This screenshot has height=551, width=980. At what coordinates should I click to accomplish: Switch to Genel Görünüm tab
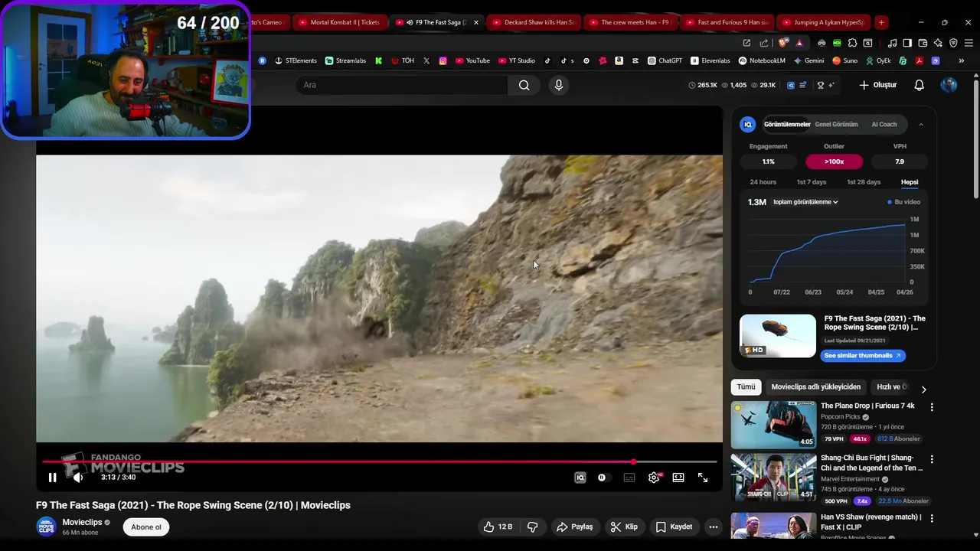(x=836, y=124)
